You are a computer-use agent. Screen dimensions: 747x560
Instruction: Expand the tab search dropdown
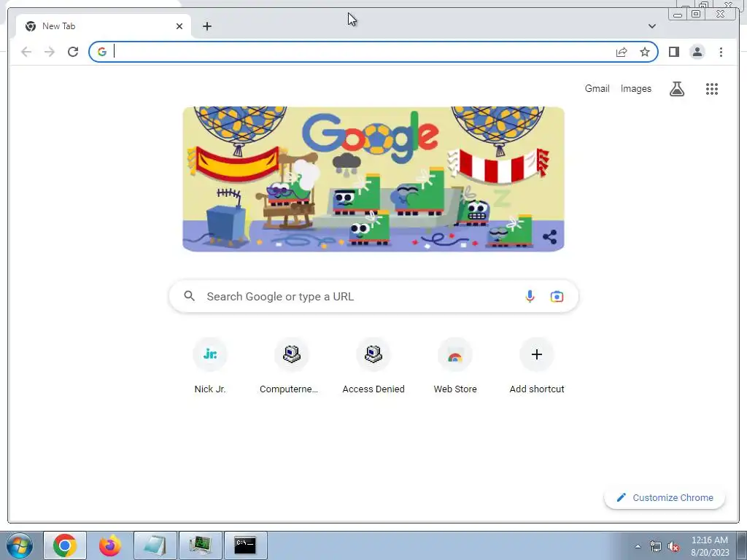tap(652, 26)
